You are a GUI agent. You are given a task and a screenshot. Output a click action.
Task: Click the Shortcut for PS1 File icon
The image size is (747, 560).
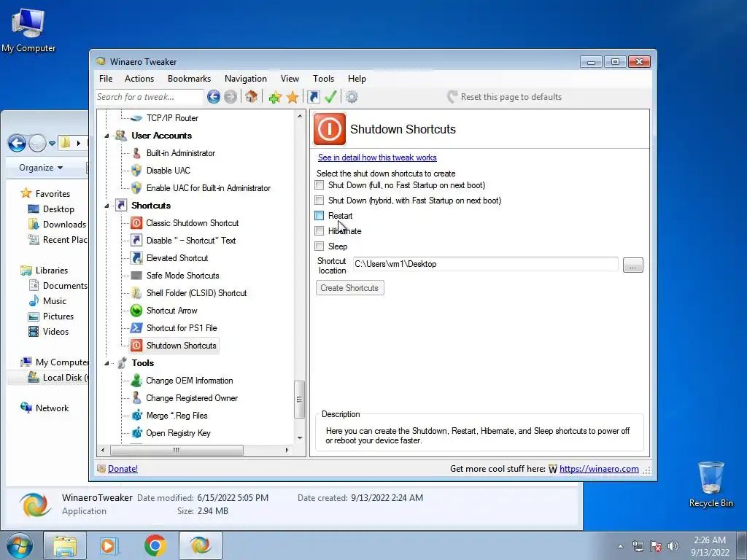[x=136, y=328]
